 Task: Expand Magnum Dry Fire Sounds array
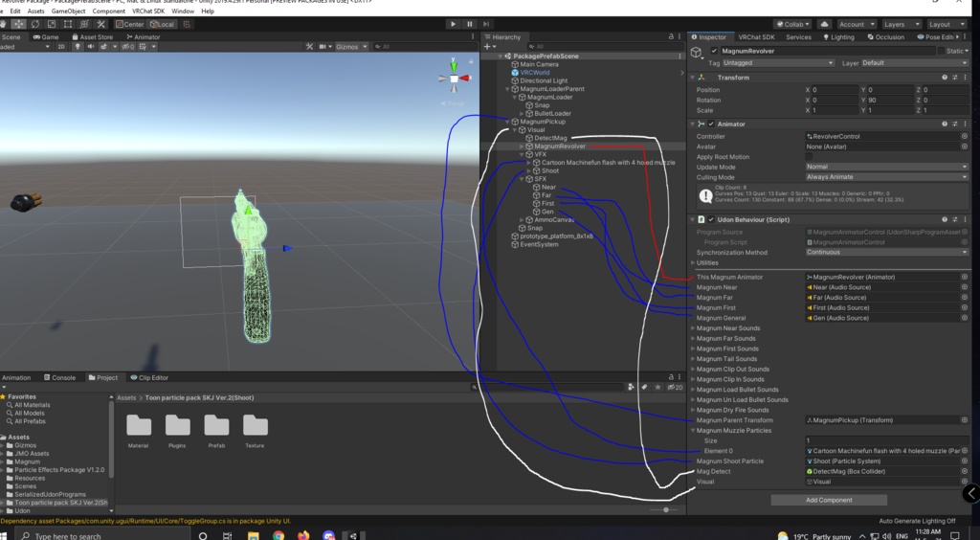pyautogui.click(x=693, y=410)
